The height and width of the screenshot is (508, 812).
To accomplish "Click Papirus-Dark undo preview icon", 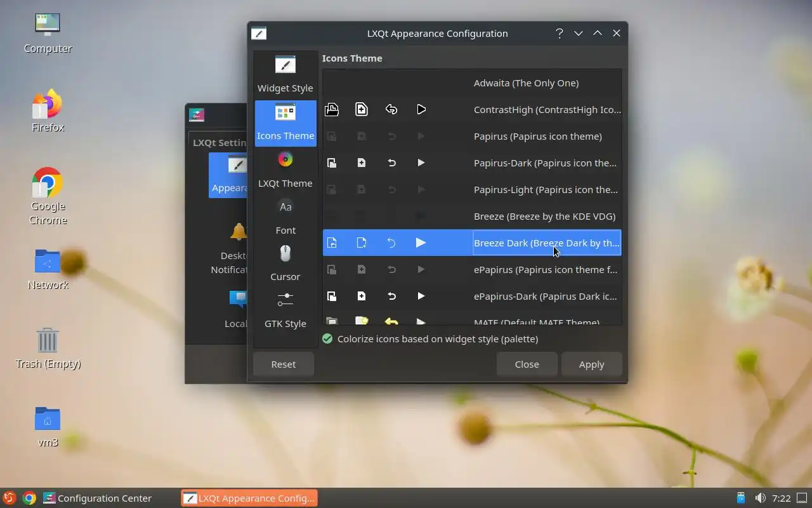I will tap(391, 163).
